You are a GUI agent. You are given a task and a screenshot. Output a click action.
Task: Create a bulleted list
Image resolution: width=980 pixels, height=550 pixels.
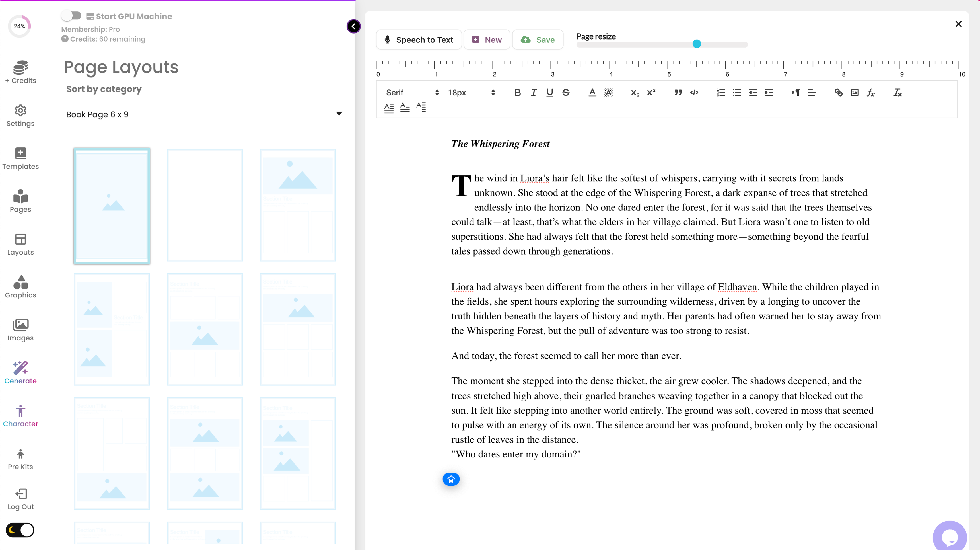737,93
